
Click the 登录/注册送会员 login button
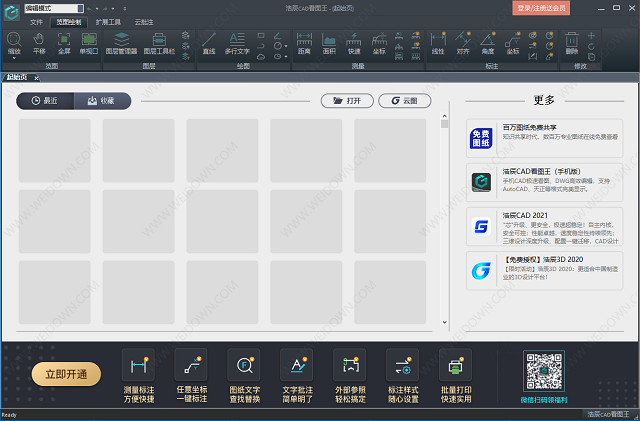(541, 8)
